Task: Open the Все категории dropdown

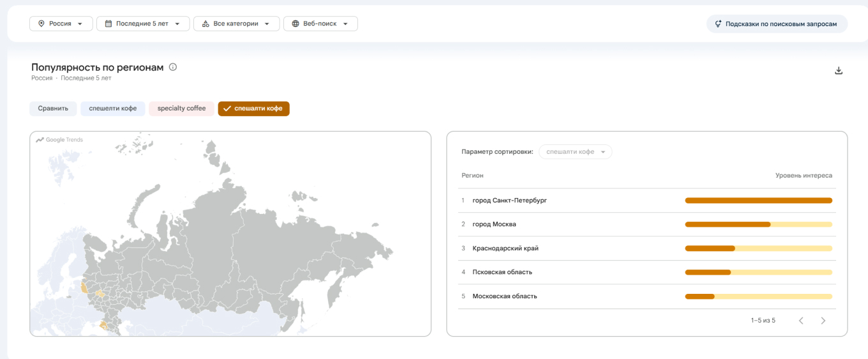Action: click(x=236, y=24)
